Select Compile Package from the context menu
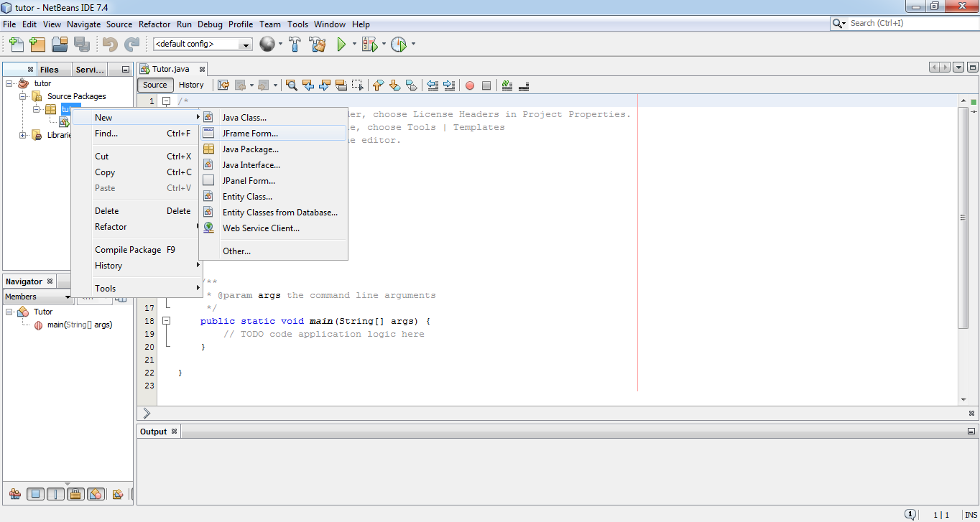This screenshot has height=522, width=980. [x=128, y=249]
